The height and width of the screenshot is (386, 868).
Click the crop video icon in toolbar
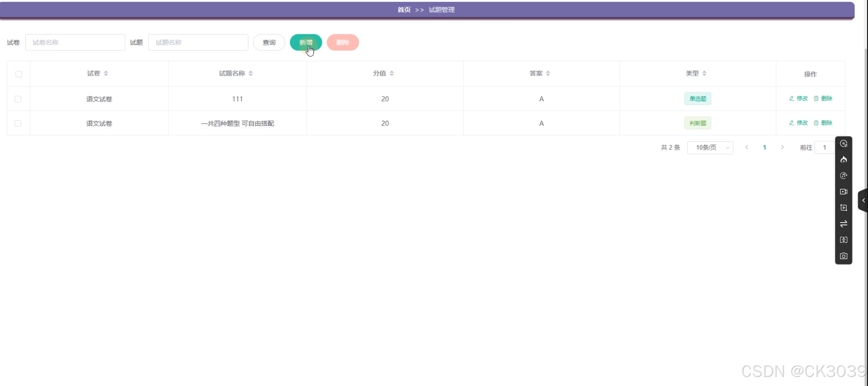click(844, 208)
